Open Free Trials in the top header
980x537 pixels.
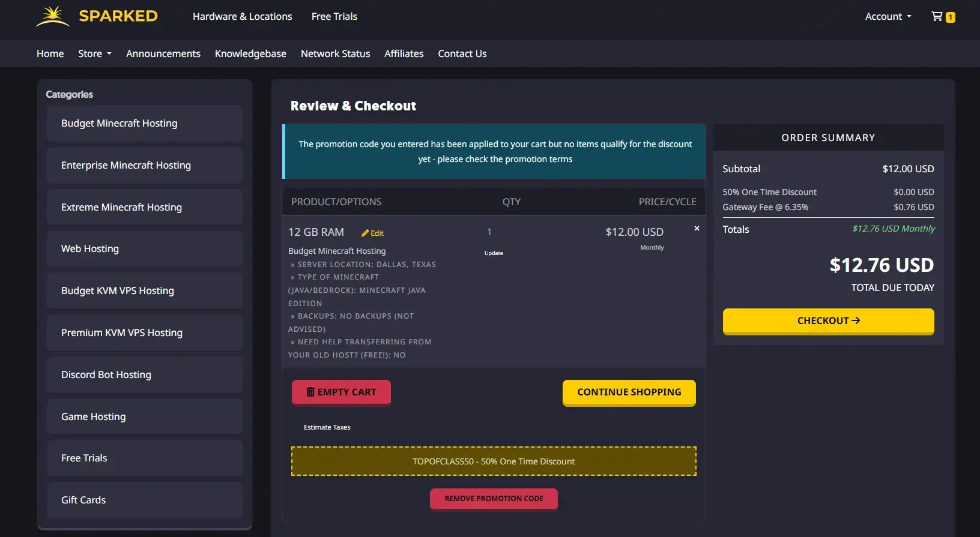point(334,16)
